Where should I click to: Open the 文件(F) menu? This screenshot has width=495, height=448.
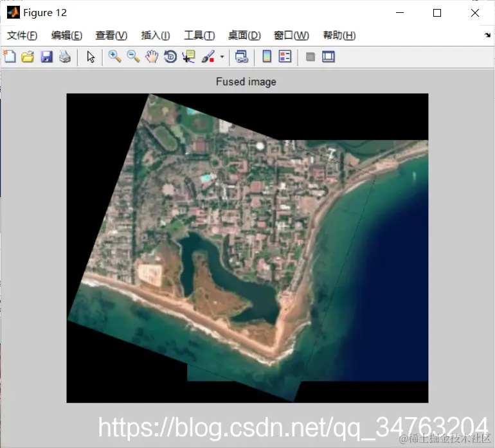[x=22, y=35]
